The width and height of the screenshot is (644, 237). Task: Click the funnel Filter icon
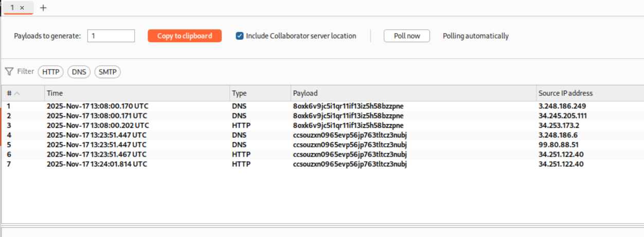point(9,72)
